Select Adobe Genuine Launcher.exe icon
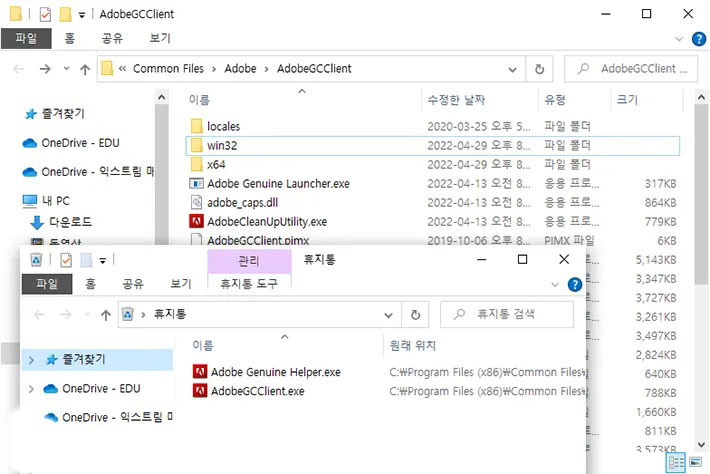 196,183
